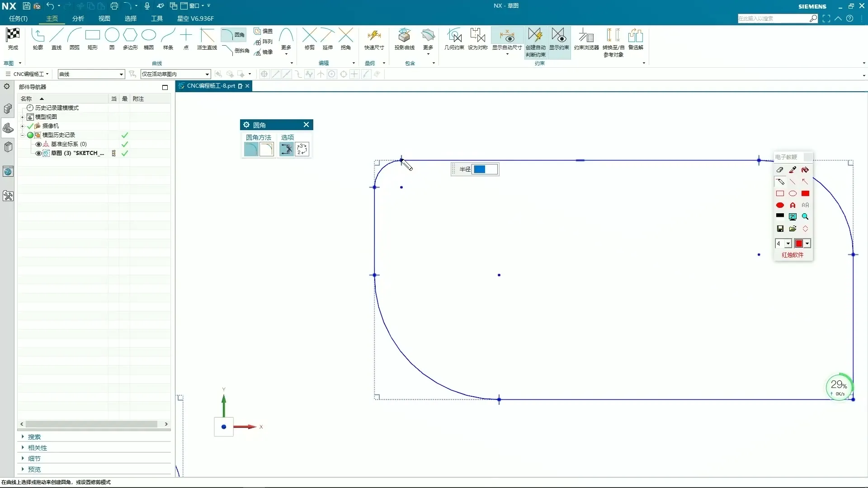Select the untrimmed fillet method button
This screenshot has width=868, height=488.
pos(267,149)
